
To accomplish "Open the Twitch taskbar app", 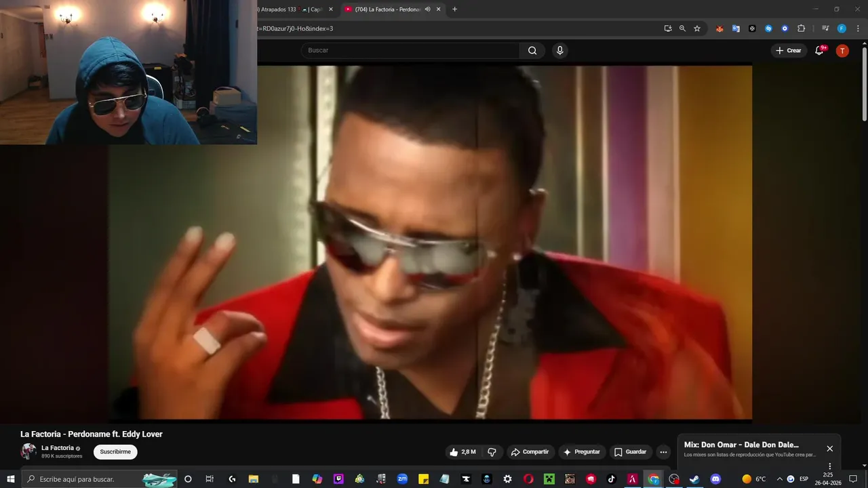I will click(x=338, y=479).
